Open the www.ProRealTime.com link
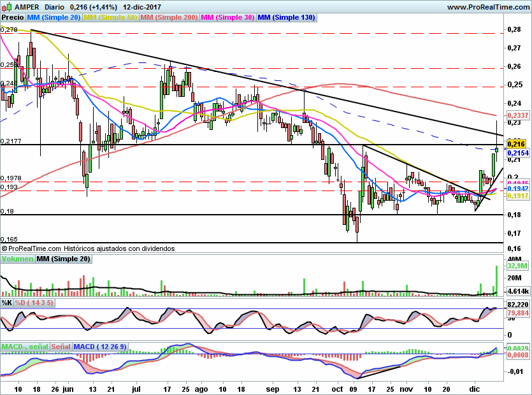Viewport: 532px width, 395px height. click(488, 7)
